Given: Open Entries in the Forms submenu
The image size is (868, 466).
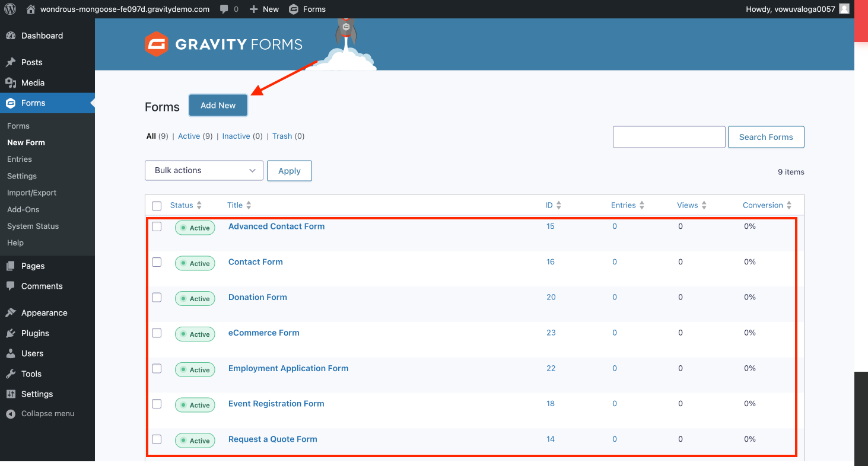Looking at the screenshot, I should [20, 159].
